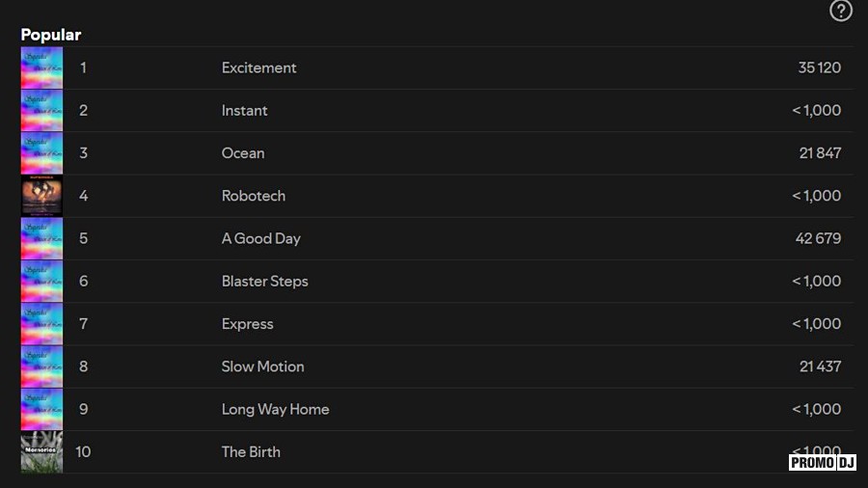Click the help question mark icon
868x488 pixels.
click(841, 11)
